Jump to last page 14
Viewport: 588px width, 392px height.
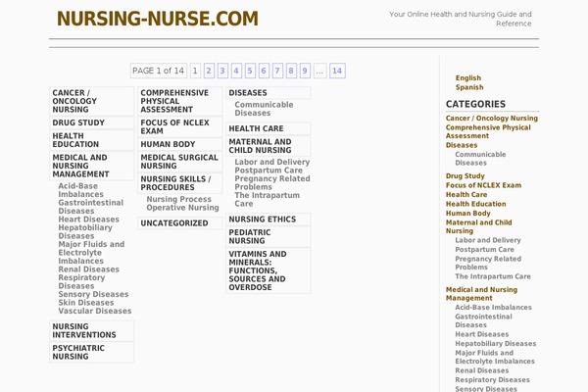pyautogui.click(x=337, y=71)
